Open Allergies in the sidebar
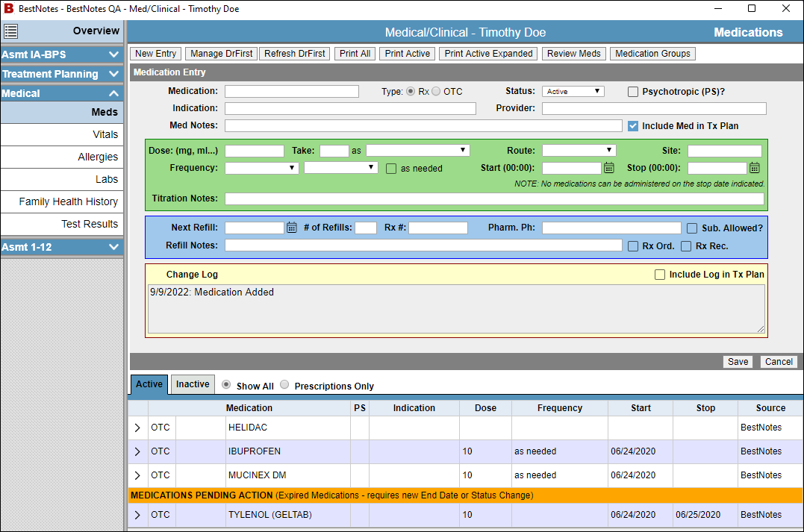804x532 pixels. click(x=62, y=157)
